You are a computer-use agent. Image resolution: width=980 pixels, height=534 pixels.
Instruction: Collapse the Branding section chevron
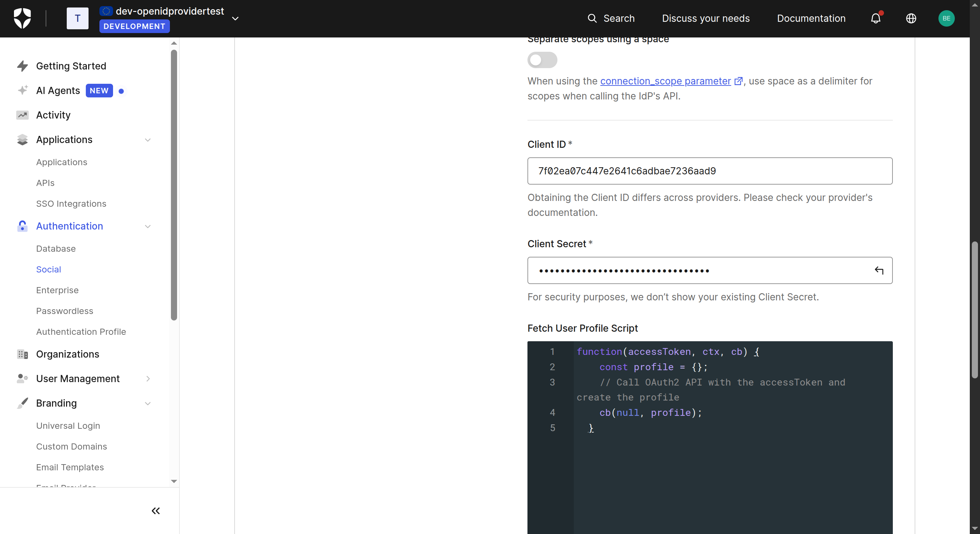pos(147,403)
